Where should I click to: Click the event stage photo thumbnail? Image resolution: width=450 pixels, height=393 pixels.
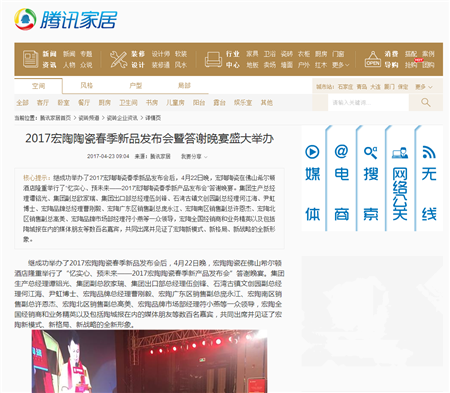click(x=149, y=361)
